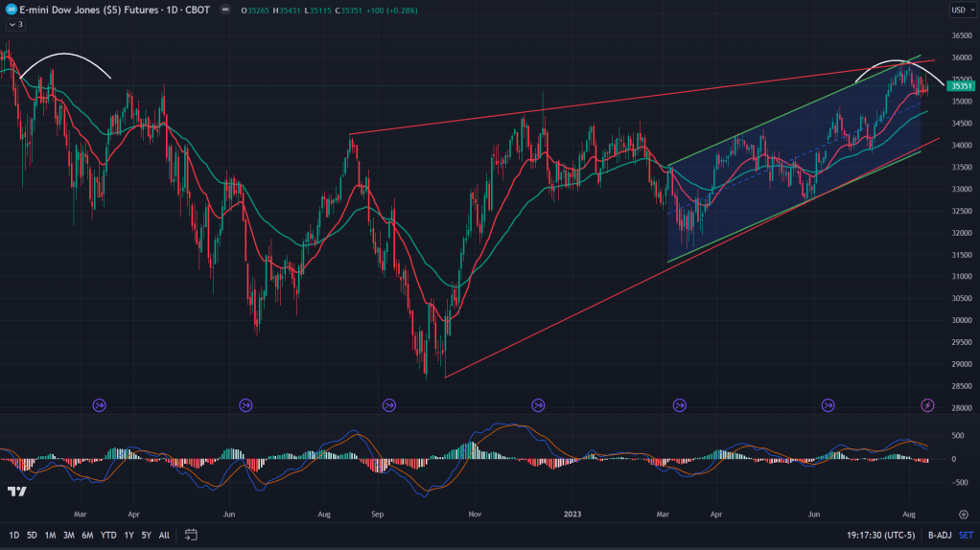Image resolution: width=980 pixels, height=550 pixels.
Task: Select the 1D time range
Action: click(13, 535)
